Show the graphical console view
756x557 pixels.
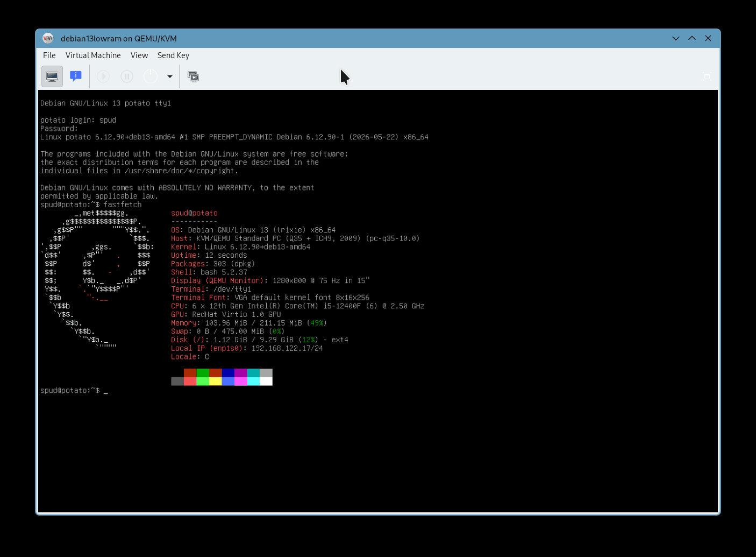(52, 76)
